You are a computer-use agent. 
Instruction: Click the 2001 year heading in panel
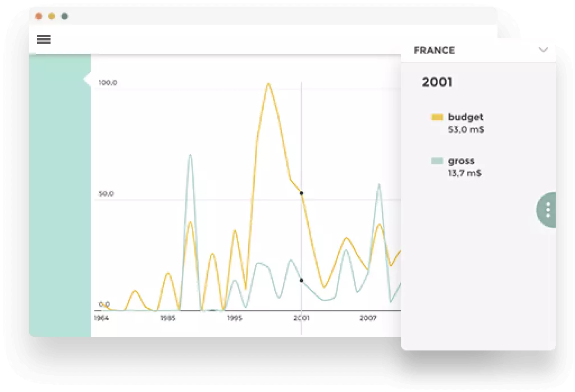pos(437,82)
